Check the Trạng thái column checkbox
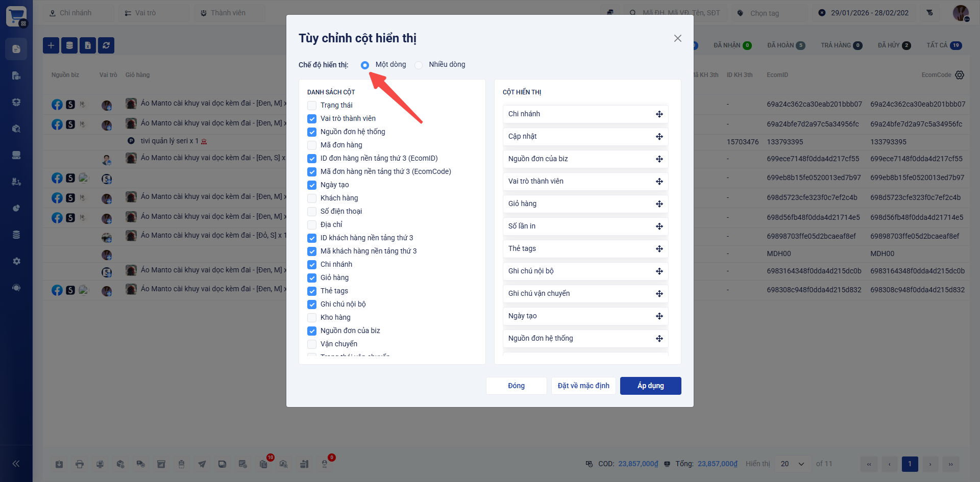The image size is (980, 482). pyautogui.click(x=312, y=106)
